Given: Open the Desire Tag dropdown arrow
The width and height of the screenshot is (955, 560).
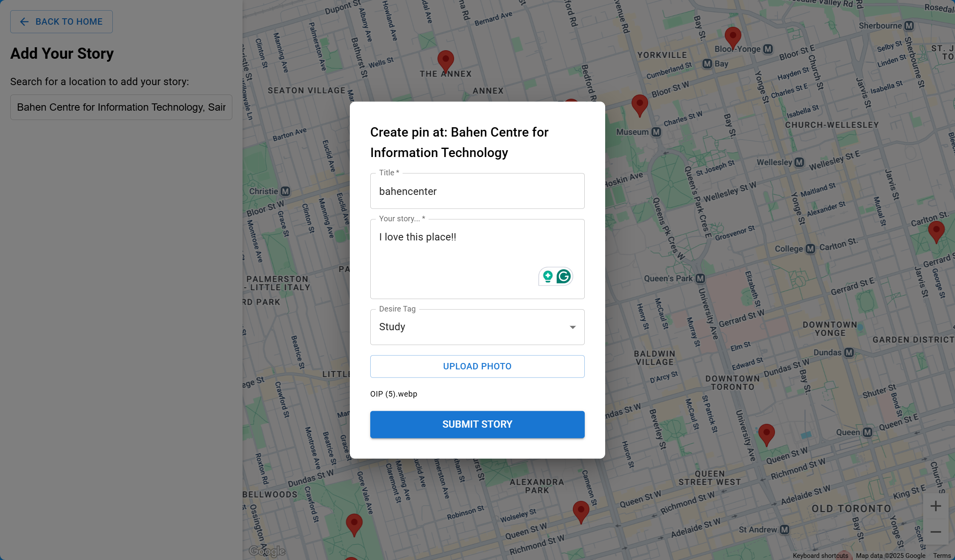Looking at the screenshot, I should (572, 327).
